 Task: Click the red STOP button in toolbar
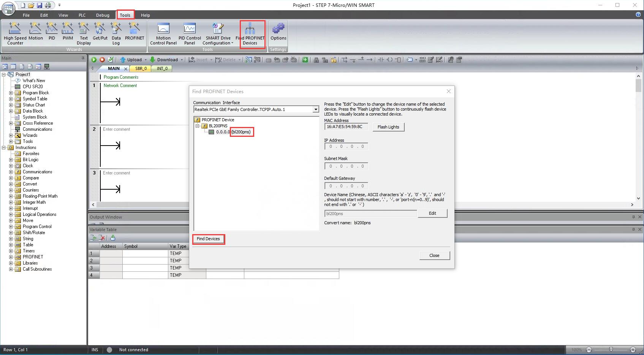coord(102,60)
